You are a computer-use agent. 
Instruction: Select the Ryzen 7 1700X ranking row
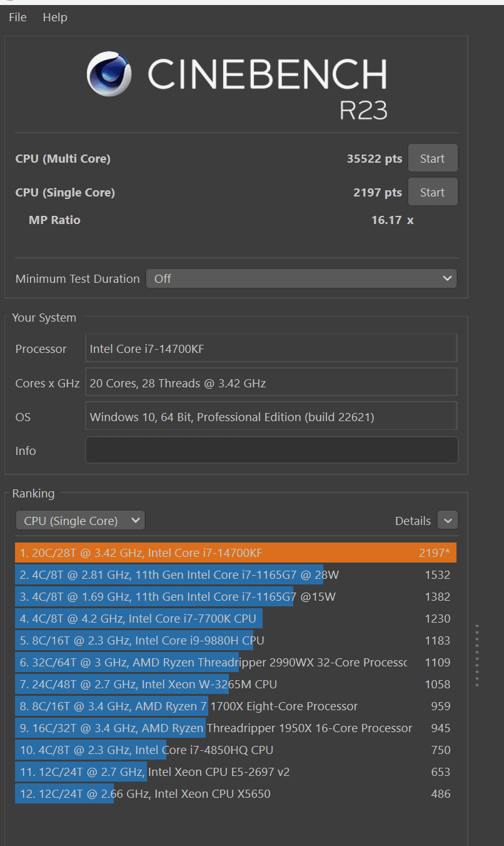[235, 706]
